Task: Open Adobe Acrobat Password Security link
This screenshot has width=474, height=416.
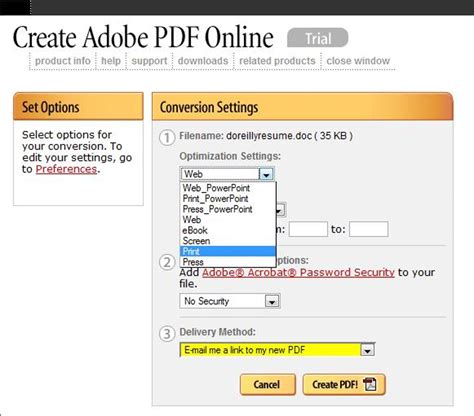Action: (298, 272)
